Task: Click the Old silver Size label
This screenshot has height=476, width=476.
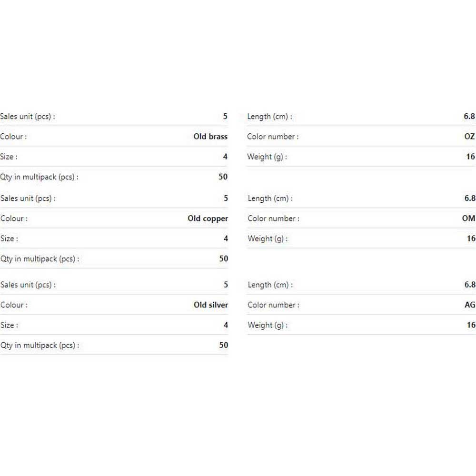Action: 10,326
